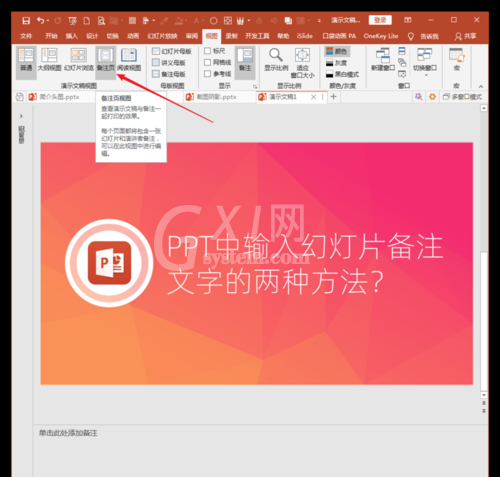500x477 pixels.
Task: Click the Print Preview icon
Action: [x=101, y=21]
